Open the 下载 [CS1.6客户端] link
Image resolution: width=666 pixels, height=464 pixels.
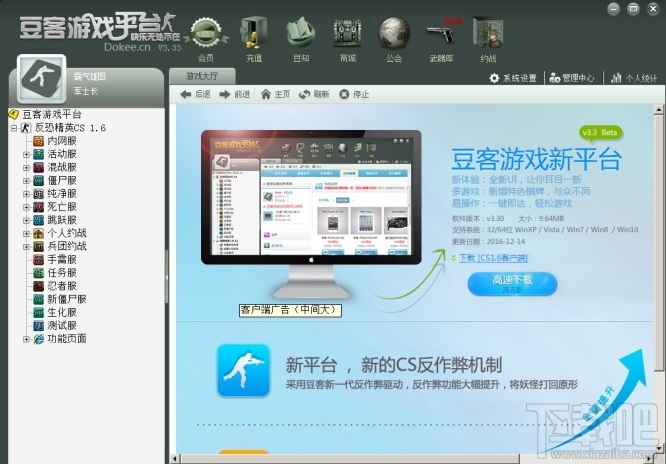pyautogui.click(x=493, y=257)
